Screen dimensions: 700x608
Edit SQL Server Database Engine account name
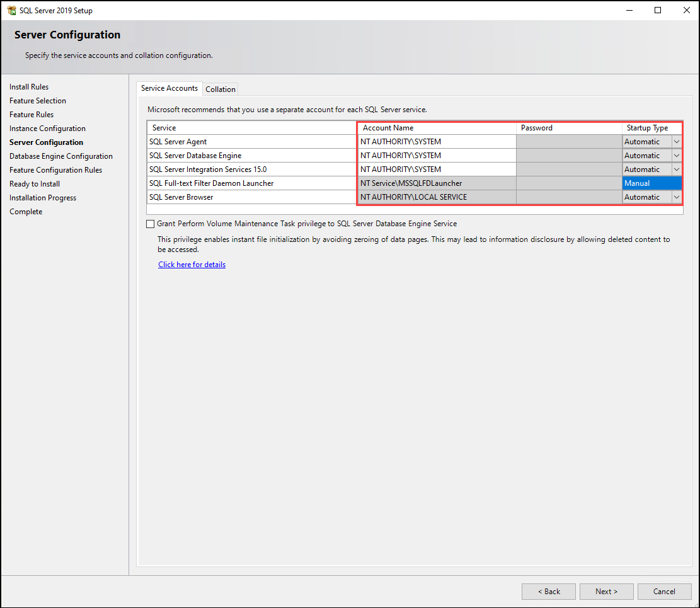pos(437,156)
